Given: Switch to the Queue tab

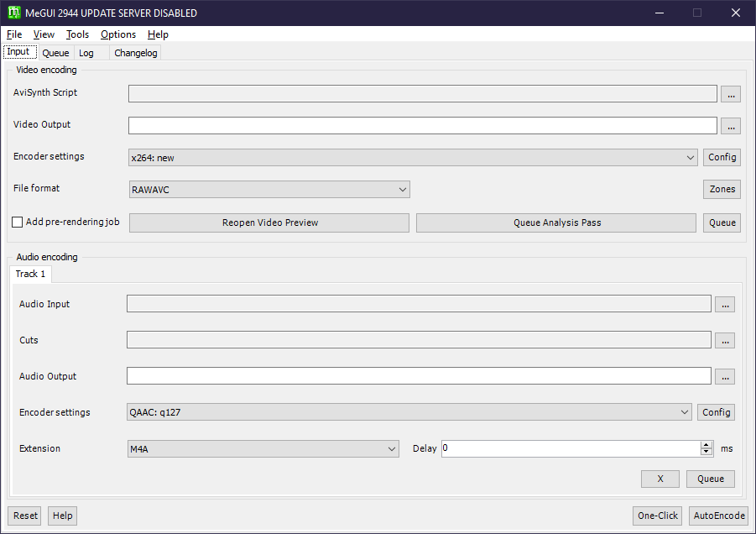Looking at the screenshot, I should coord(55,53).
